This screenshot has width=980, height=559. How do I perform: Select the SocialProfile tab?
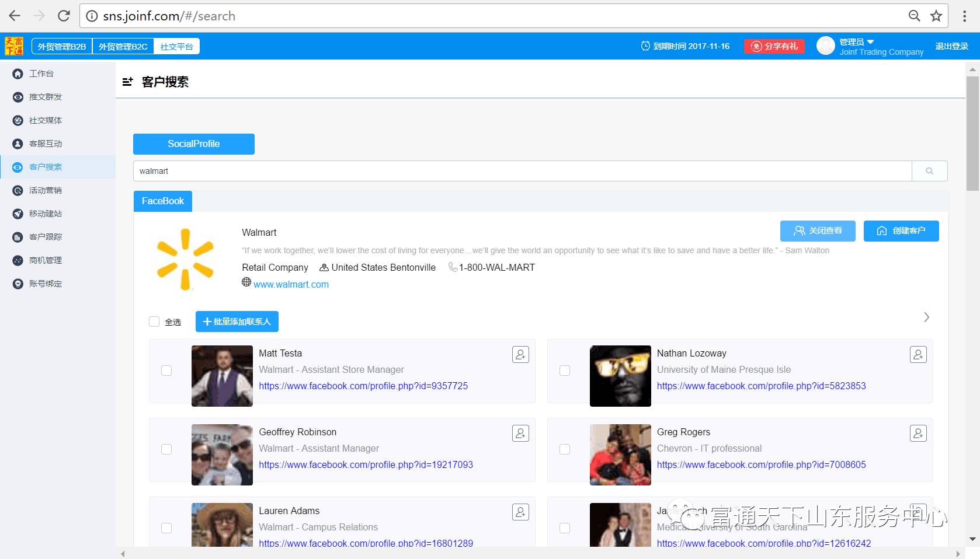point(194,144)
